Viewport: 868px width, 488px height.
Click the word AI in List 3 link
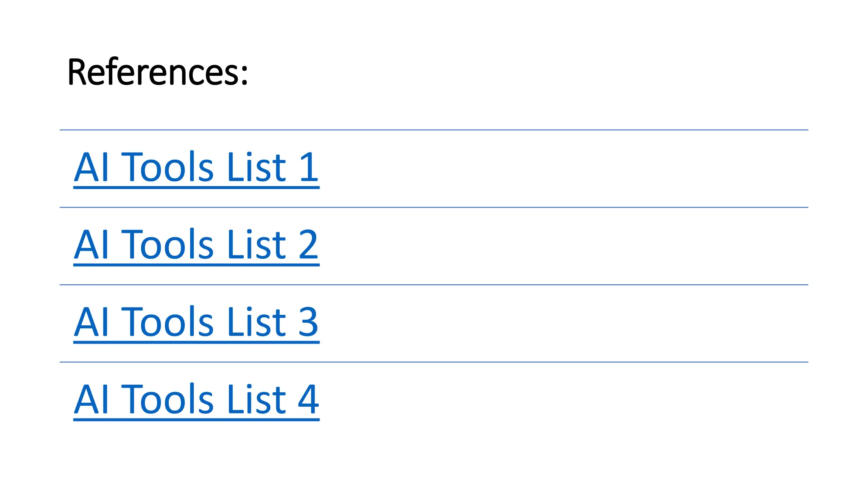(x=92, y=322)
